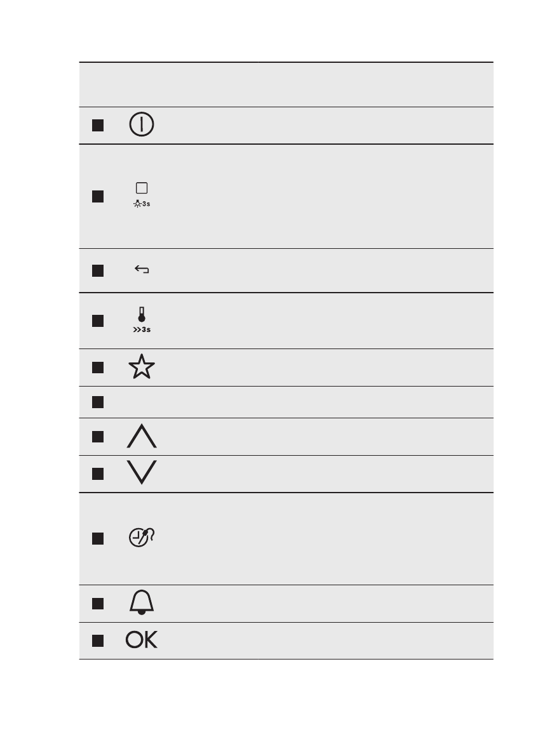Click black square next to the bell
Image resolution: width=533 pixels, height=756 pixels.
[x=97, y=603]
